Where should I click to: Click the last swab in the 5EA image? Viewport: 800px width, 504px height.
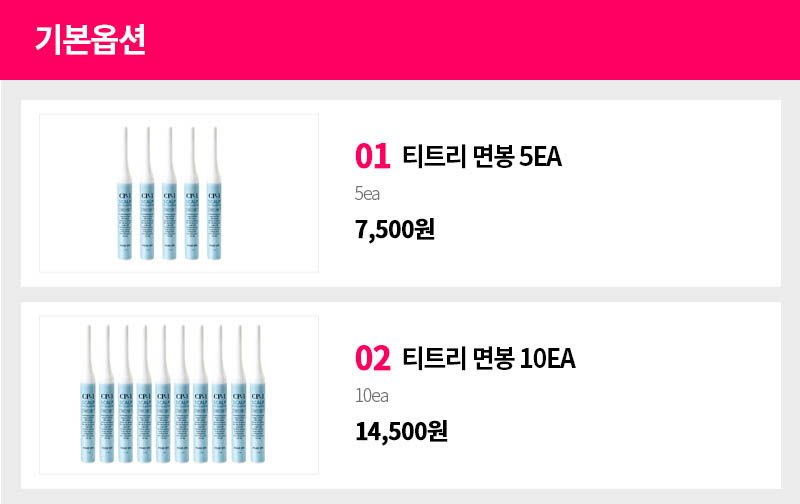click(214, 193)
